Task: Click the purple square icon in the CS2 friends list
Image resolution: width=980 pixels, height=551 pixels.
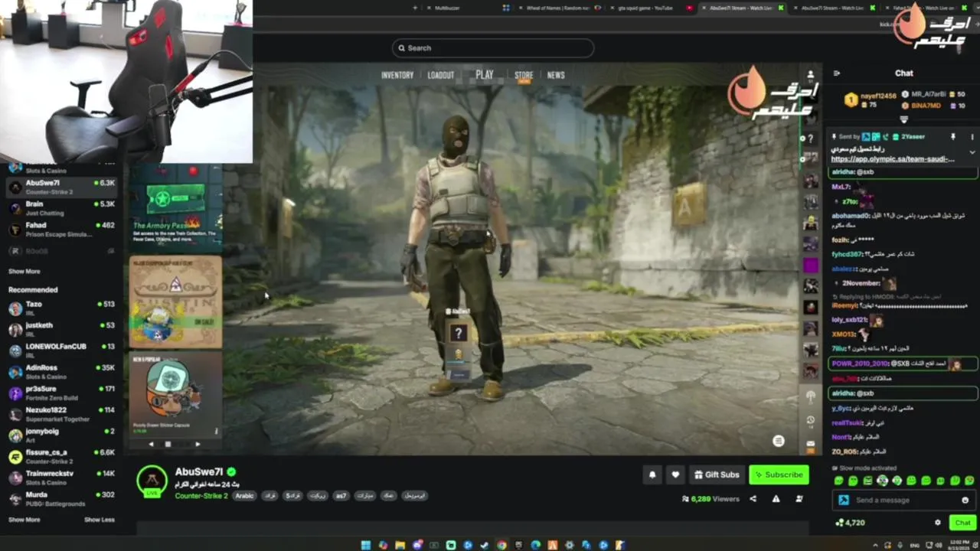Action: tap(811, 266)
